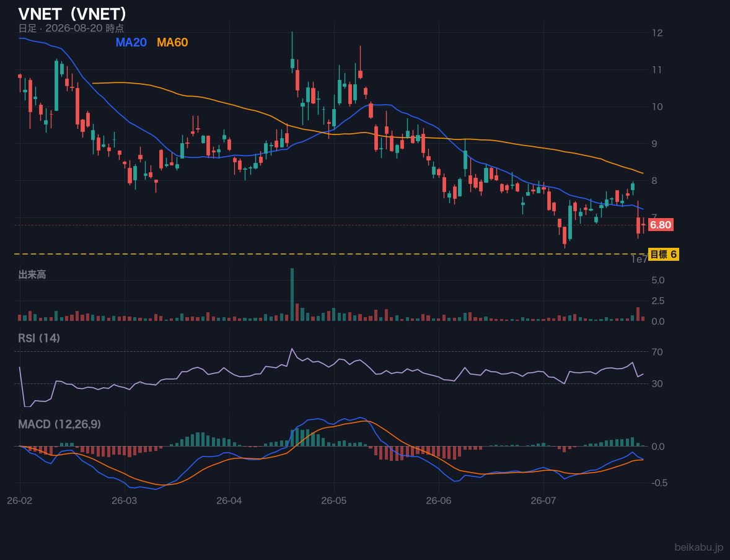The image size is (730, 560).
Task: Click the tallest volume bar spike
Action: pos(292,294)
